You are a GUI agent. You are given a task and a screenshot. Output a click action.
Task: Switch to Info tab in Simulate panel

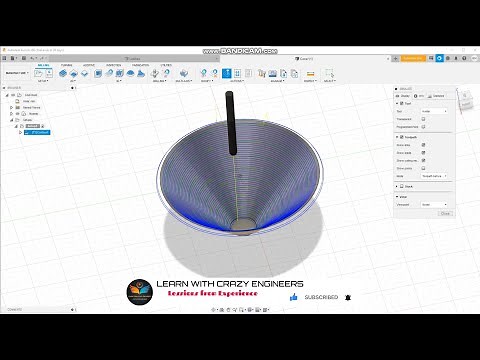[419, 96]
